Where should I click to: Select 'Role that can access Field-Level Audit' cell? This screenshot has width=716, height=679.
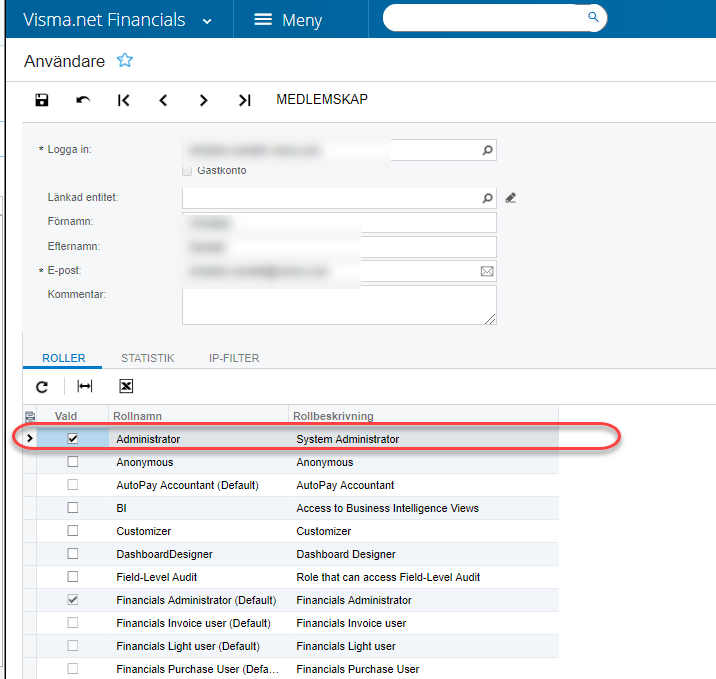[423, 577]
